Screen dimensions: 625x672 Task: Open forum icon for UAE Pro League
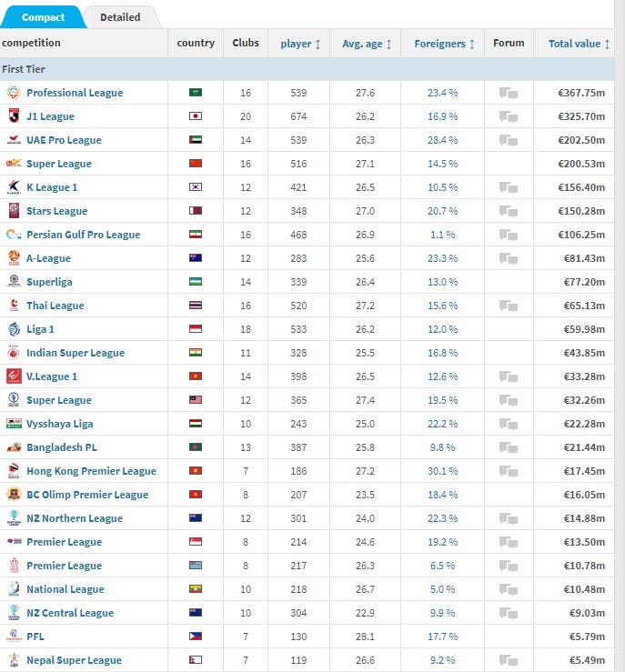coord(509,140)
